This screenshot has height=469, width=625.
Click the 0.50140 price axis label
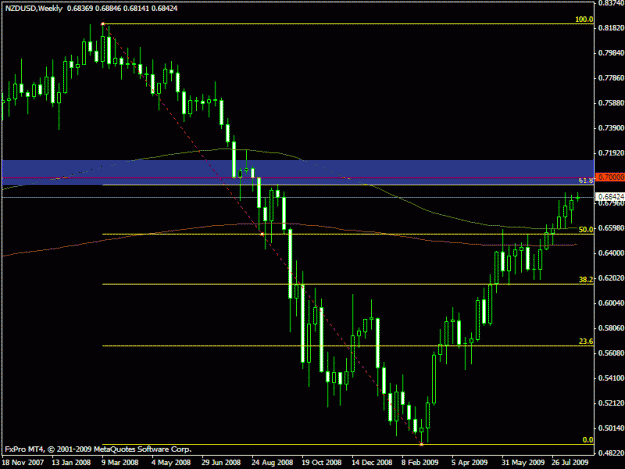pos(611,428)
